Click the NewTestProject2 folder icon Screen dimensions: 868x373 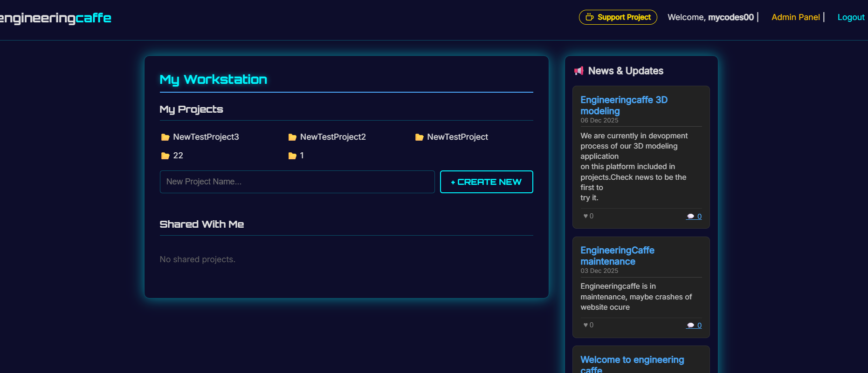292,137
